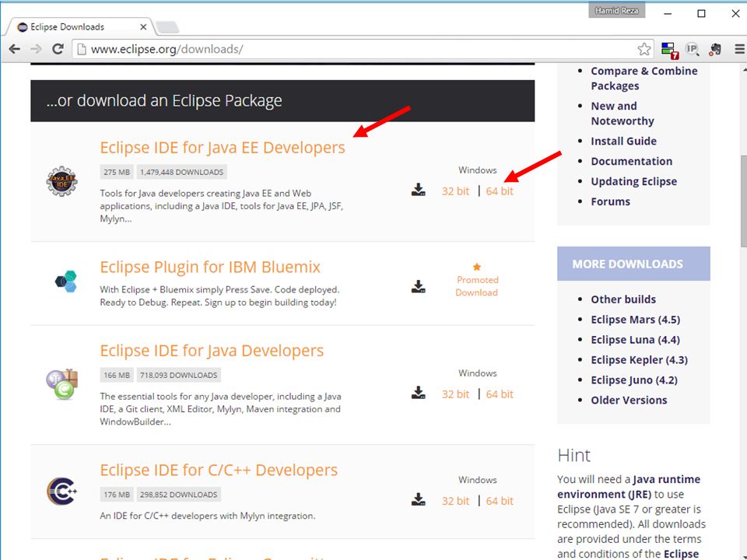Open a new browser tab
Screen dimensions: 747x560
[x=167, y=27]
